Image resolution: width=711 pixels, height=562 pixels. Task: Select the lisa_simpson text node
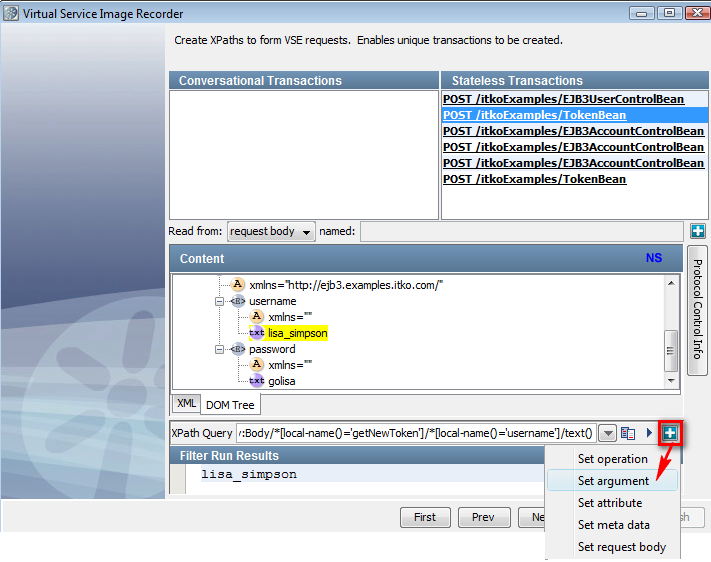(x=297, y=333)
